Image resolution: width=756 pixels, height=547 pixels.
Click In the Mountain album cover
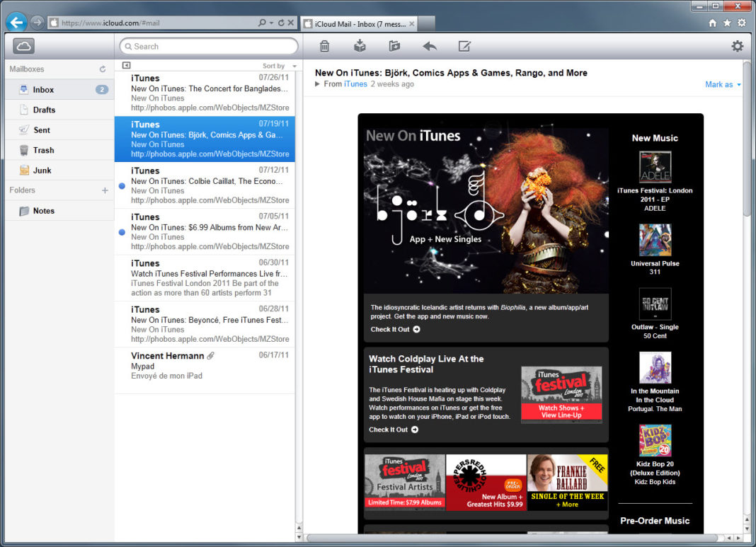(655, 368)
